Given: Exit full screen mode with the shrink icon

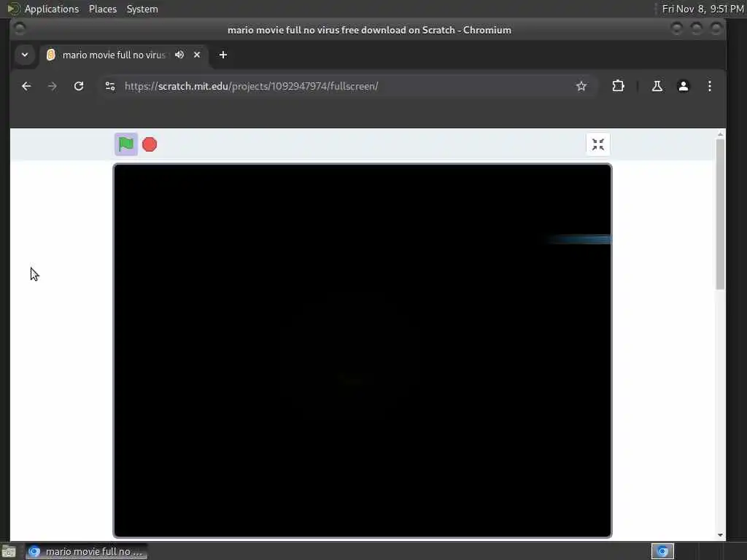Looking at the screenshot, I should pos(598,144).
